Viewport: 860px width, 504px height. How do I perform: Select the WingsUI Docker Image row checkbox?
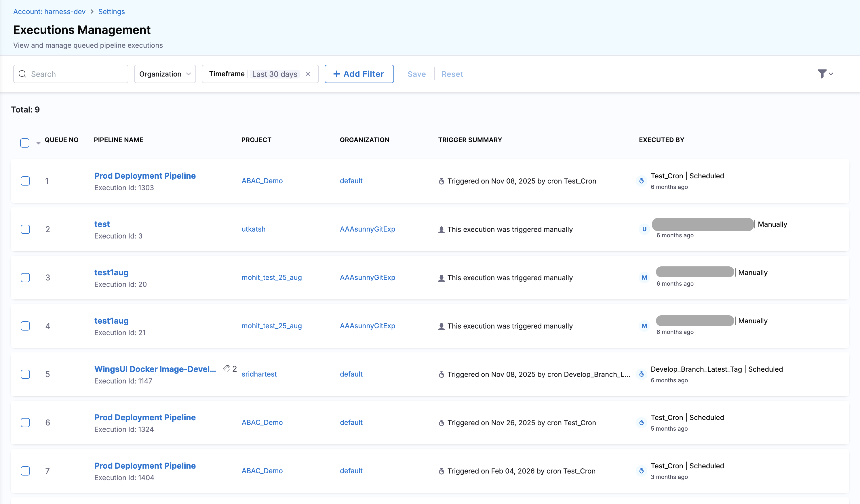(25, 374)
